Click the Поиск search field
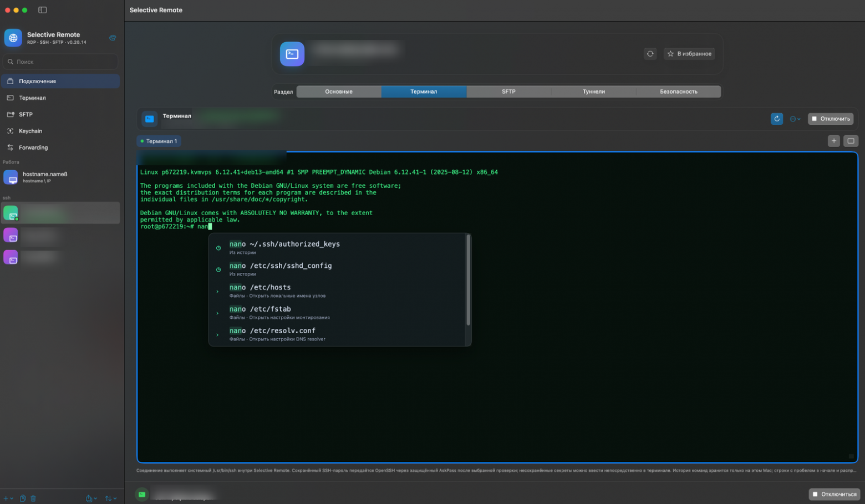This screenshot has width=865, height=504. pyautogui.click(x=60, y=62)
